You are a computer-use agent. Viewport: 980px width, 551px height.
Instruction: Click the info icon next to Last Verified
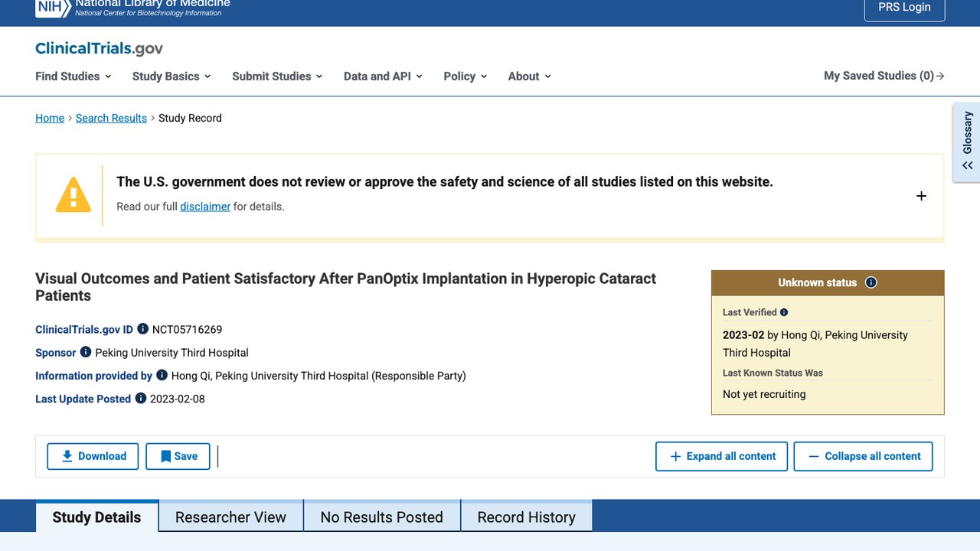point(784,312)
